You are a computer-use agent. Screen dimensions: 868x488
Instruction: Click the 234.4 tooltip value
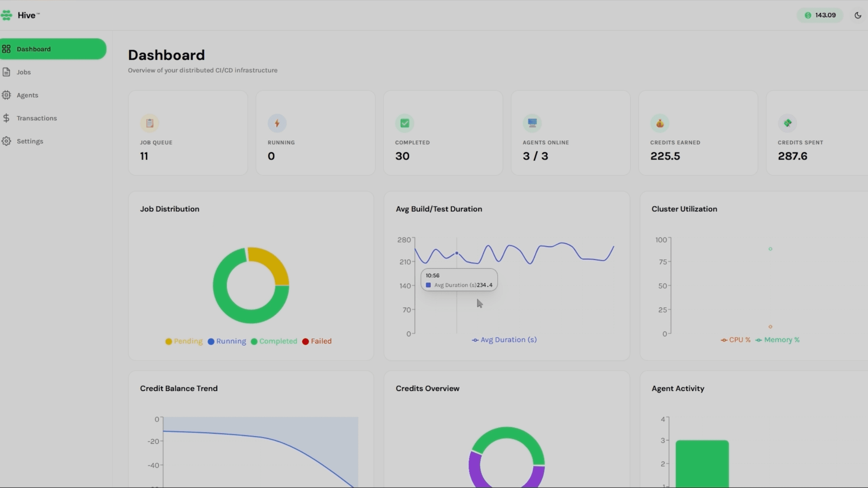484,285
